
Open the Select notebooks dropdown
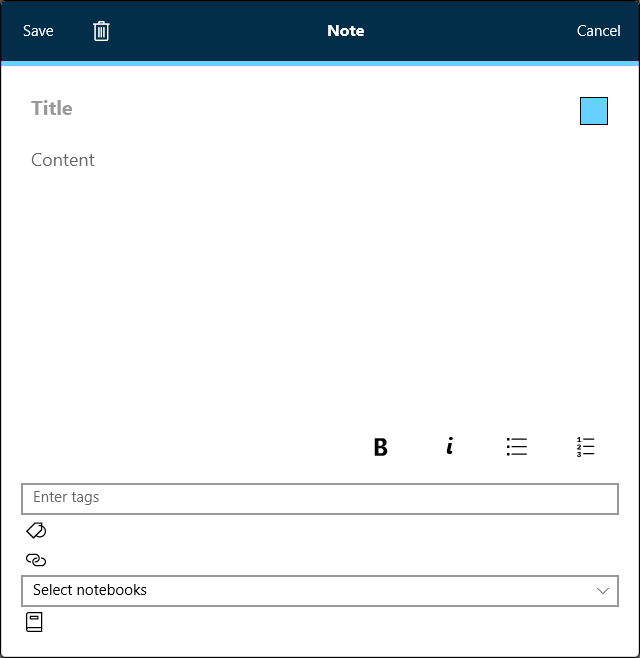300,591
